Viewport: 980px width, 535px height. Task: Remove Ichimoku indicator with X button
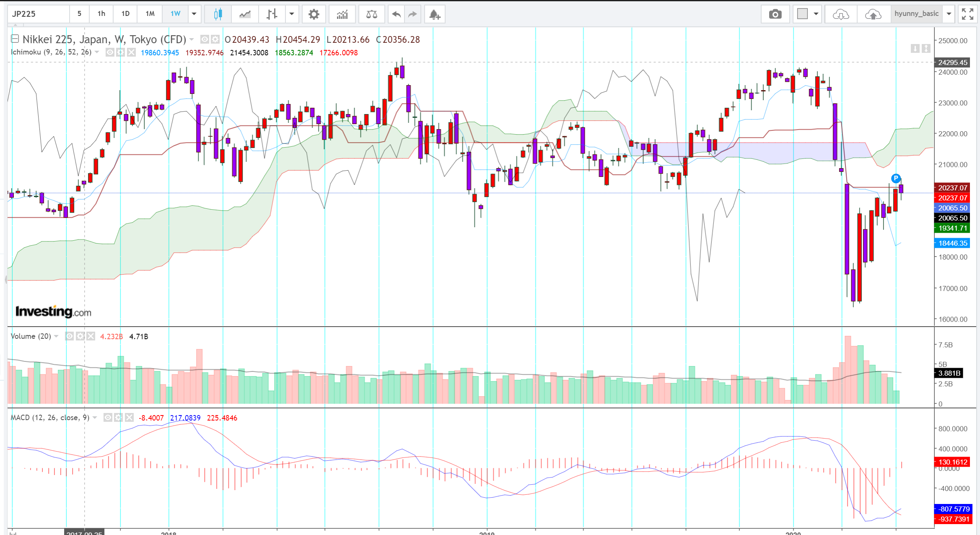[x=131, y=52]
